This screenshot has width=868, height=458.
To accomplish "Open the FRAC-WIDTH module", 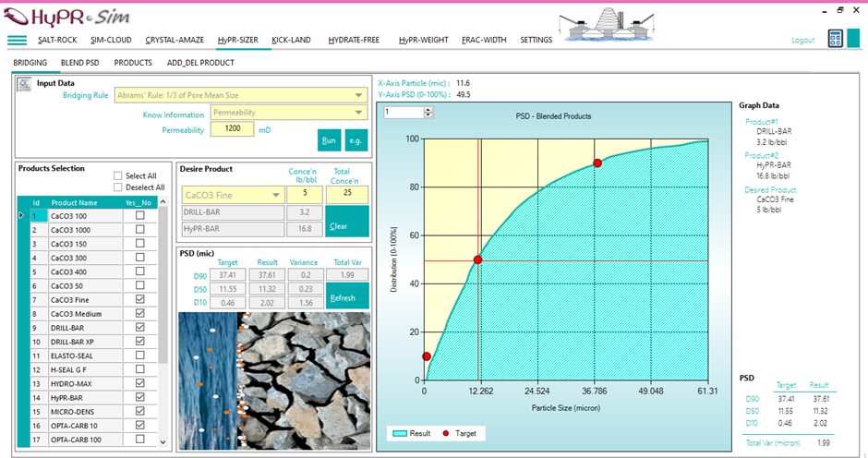I will coord(484,40).
